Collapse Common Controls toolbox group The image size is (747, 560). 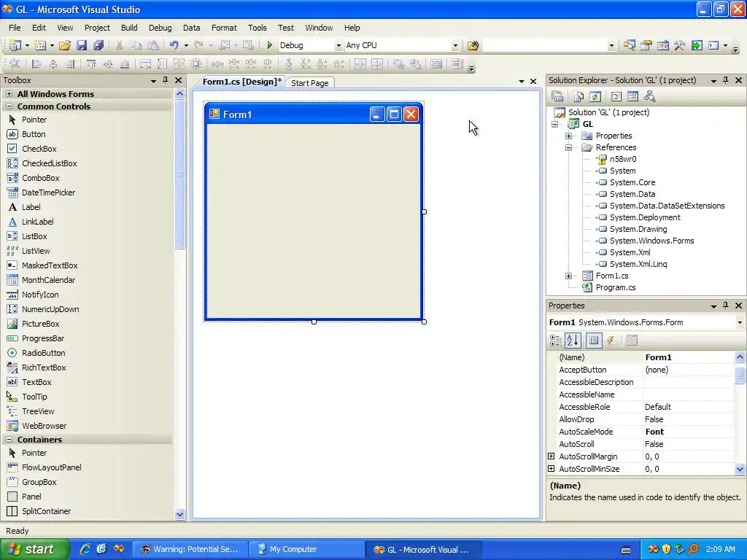point(9,106)
